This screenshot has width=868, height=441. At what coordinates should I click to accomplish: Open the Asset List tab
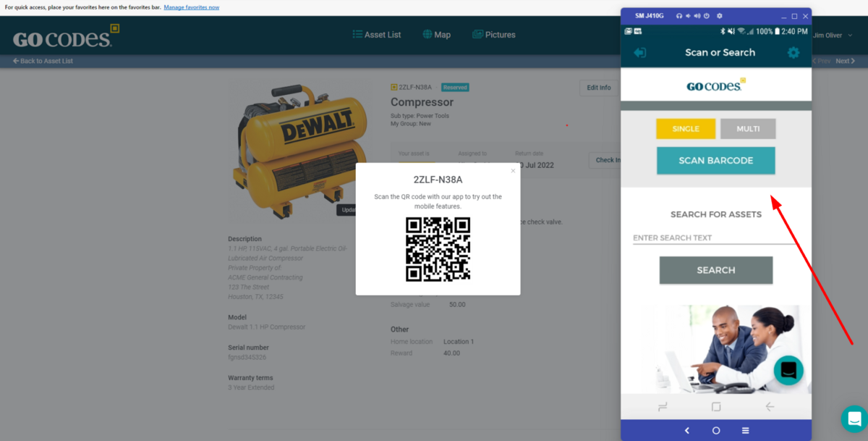coord(377,35)
